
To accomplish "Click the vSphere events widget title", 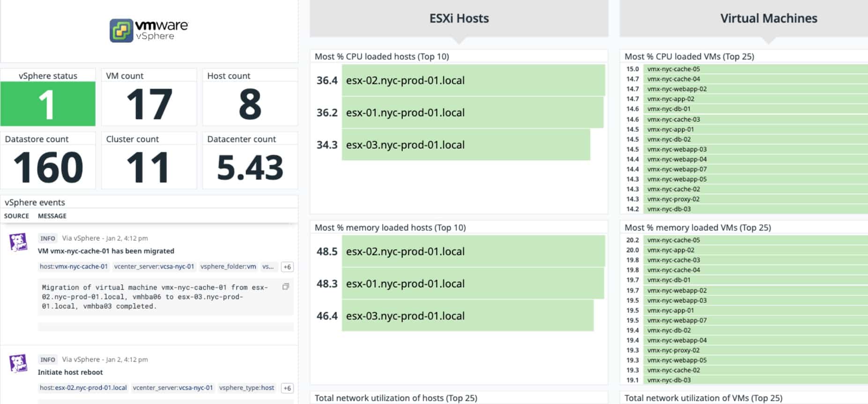I will [x=35, y=202].
